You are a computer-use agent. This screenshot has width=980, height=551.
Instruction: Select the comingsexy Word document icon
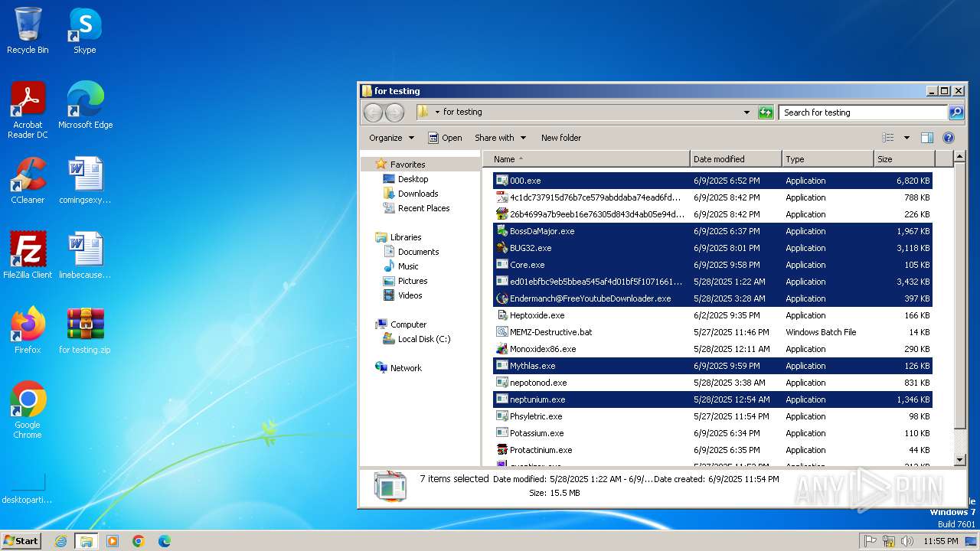85,180
